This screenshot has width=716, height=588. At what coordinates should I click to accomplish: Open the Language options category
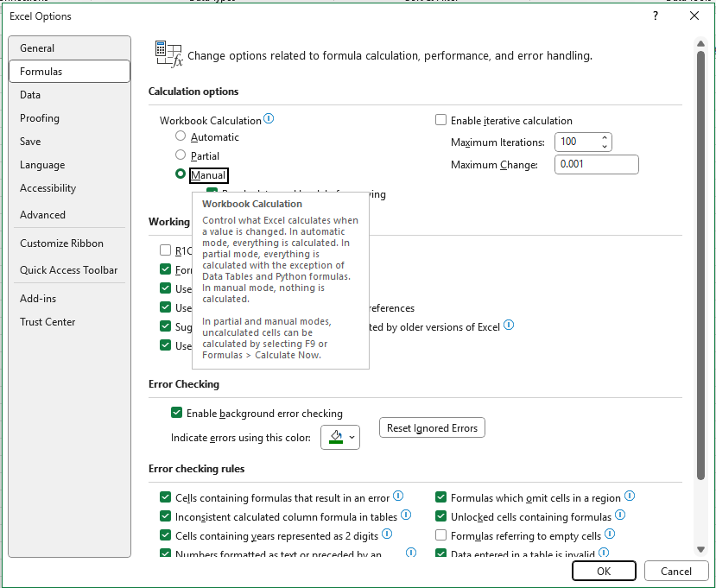pos(69,165)
